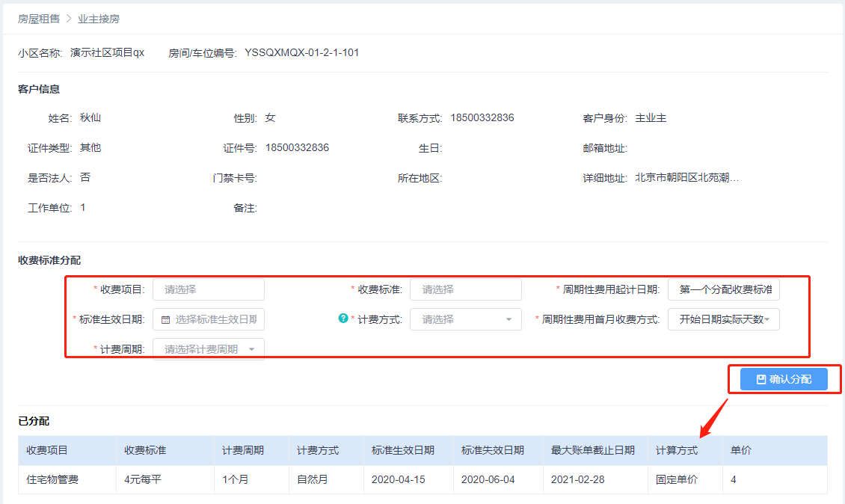Viewport: 845px width, 504px height.
Task: Click the 证件号 value 18500332836
Action: tap(298, 148)
